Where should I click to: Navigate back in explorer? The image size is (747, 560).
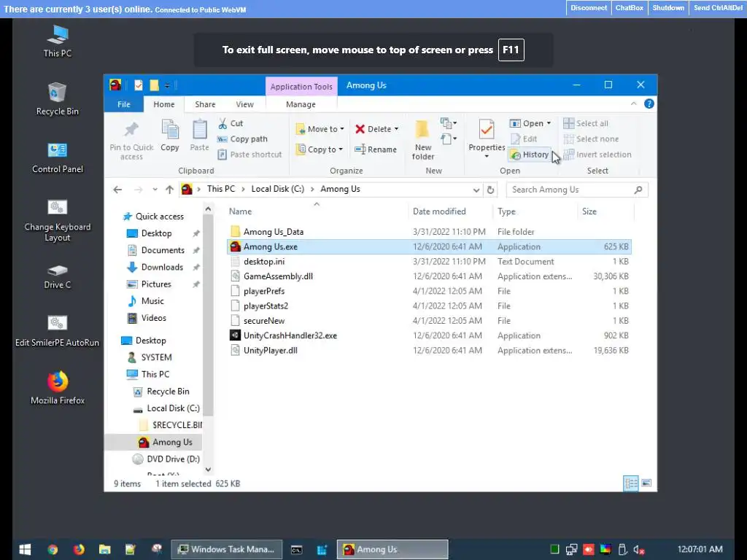[117, 190]
